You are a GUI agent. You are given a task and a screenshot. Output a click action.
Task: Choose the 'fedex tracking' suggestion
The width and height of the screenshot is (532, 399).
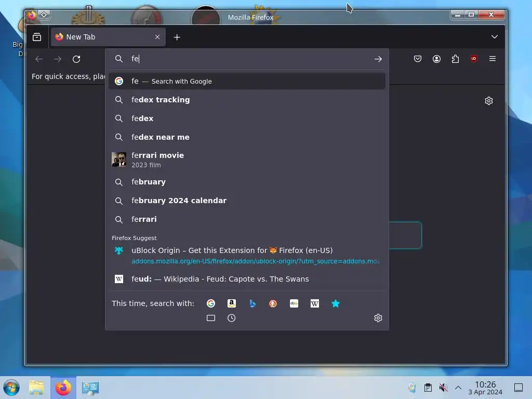pyautogui.click(x=247, y=100)
